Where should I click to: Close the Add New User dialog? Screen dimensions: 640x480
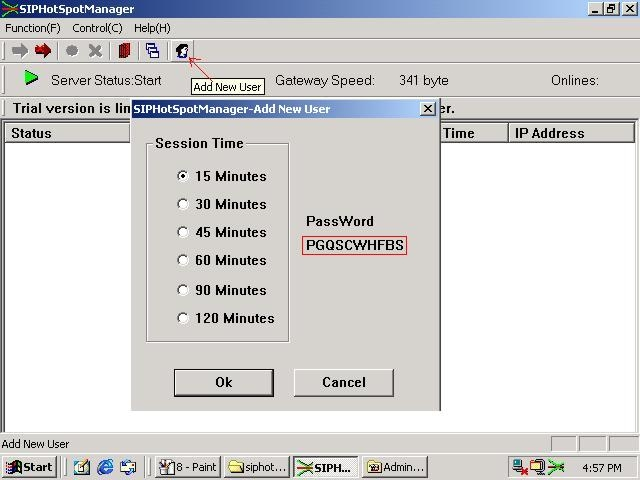[x=427, y=109]
